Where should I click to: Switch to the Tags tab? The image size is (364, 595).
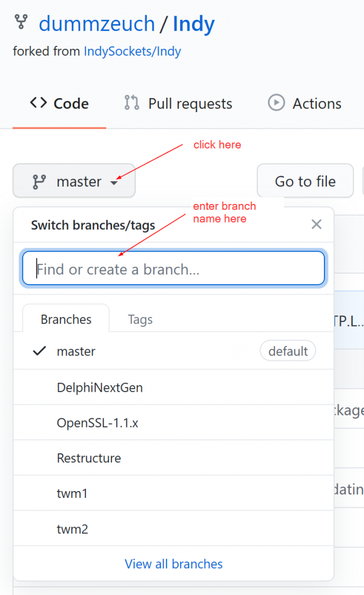tap(140, 319)
